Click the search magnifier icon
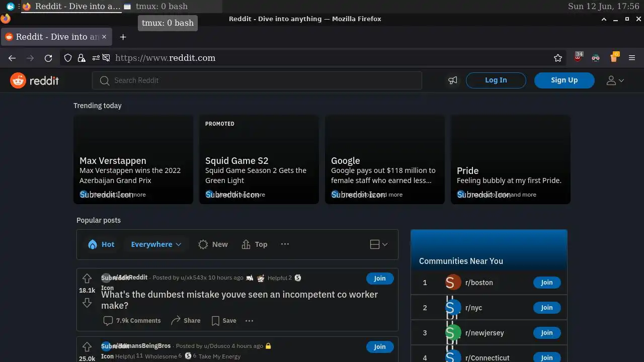 tap(105, 80)
